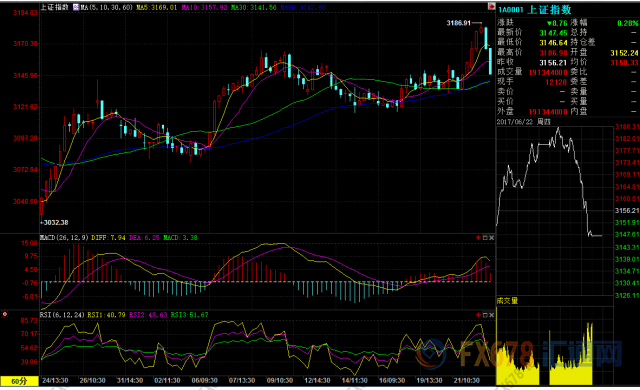Click the 外盘 row label
Screen dimensions: 640x390
505,111
